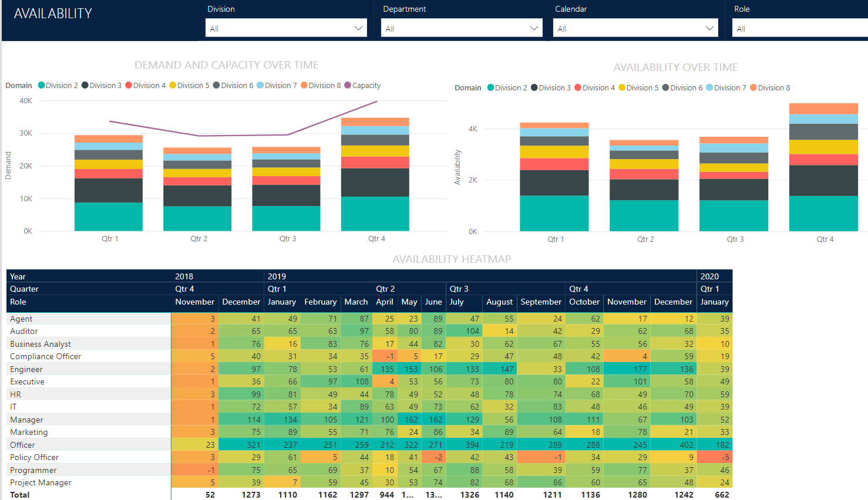Open the Role slicer input field

[x=799, y=28]
